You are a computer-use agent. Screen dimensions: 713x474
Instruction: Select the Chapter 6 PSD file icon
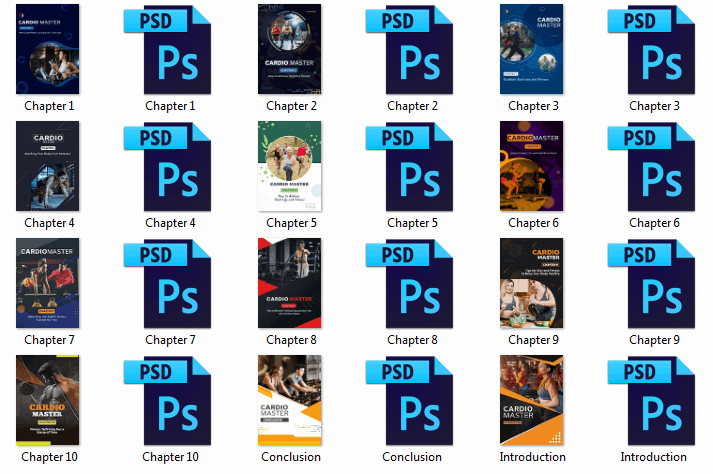click(x=652, y=167)
